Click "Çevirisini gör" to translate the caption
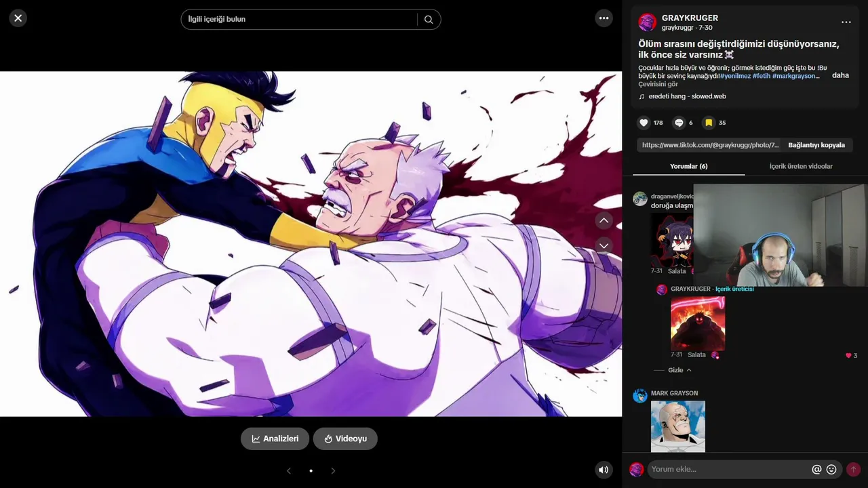 658,84
